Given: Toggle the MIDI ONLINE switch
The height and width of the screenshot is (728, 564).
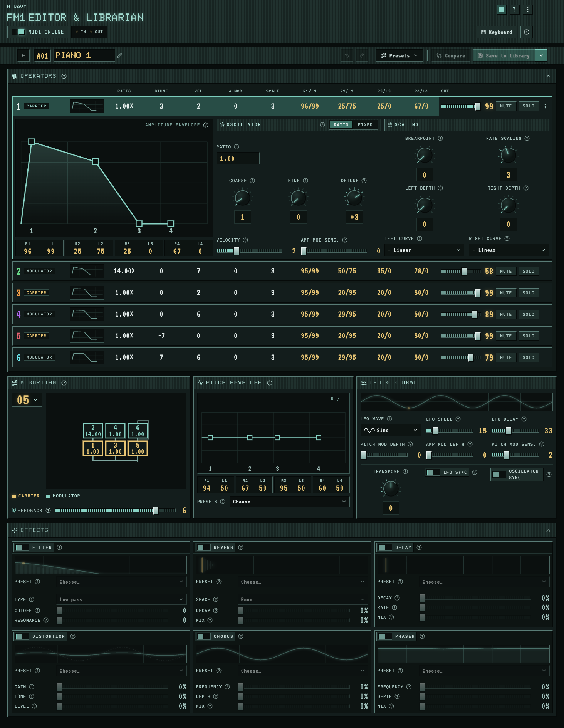Looking at the screenshot, I should point(18,32).
